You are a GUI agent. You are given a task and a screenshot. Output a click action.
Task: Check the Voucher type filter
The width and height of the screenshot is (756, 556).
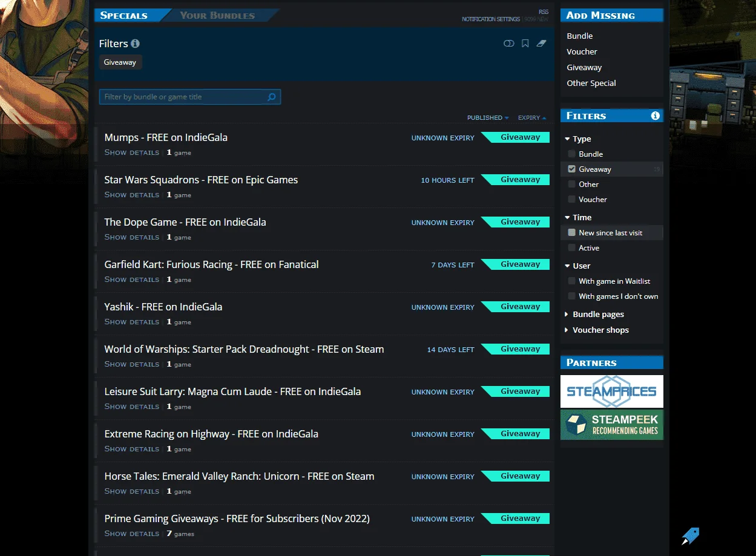[x=571, y=200]
